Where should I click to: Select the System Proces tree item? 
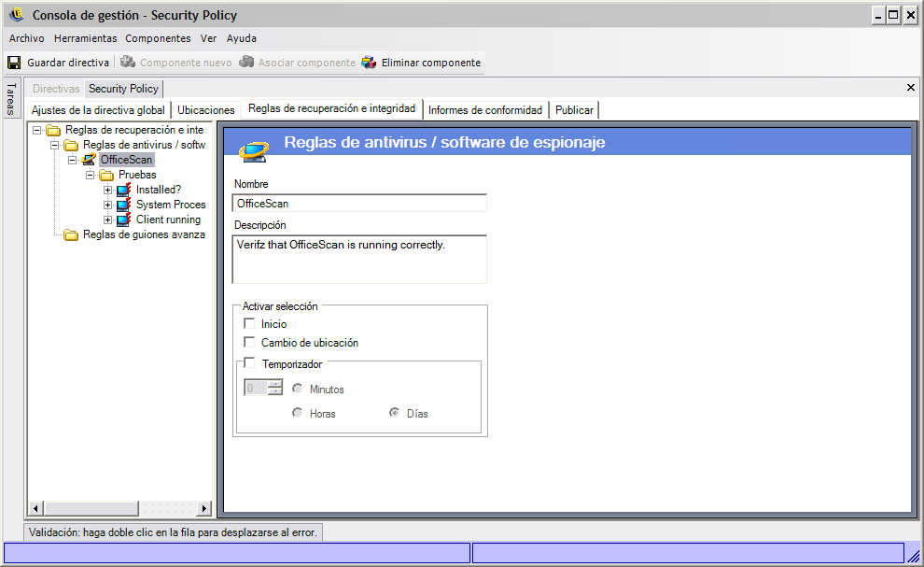pyautogui.click(x=171, y=205)
